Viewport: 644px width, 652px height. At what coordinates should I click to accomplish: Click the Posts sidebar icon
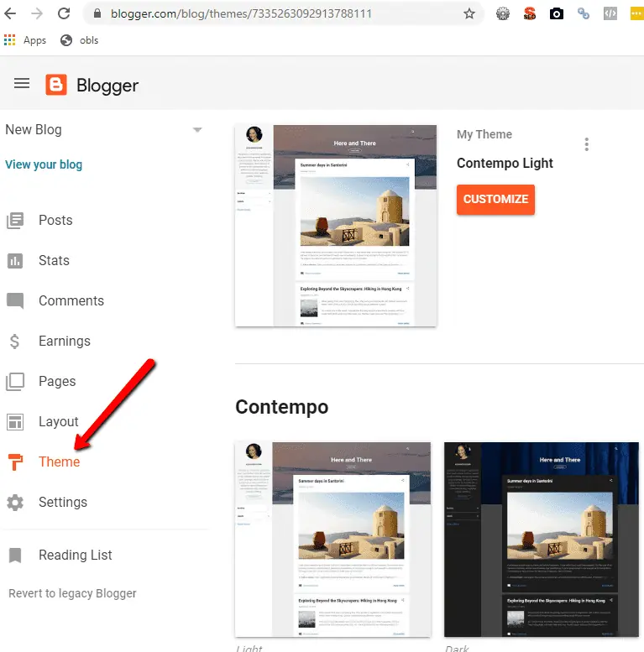(15, 221)
